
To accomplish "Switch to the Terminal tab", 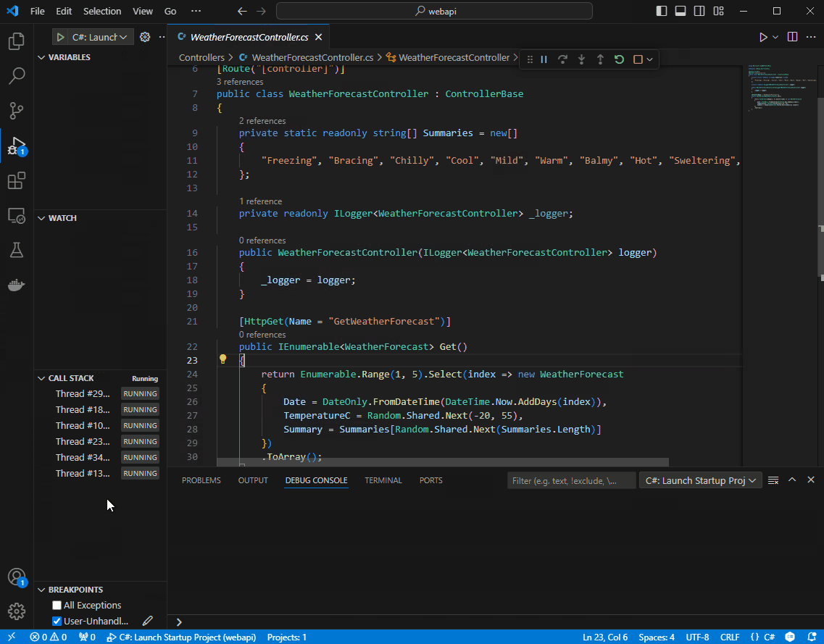I will (x=383, y=480).
